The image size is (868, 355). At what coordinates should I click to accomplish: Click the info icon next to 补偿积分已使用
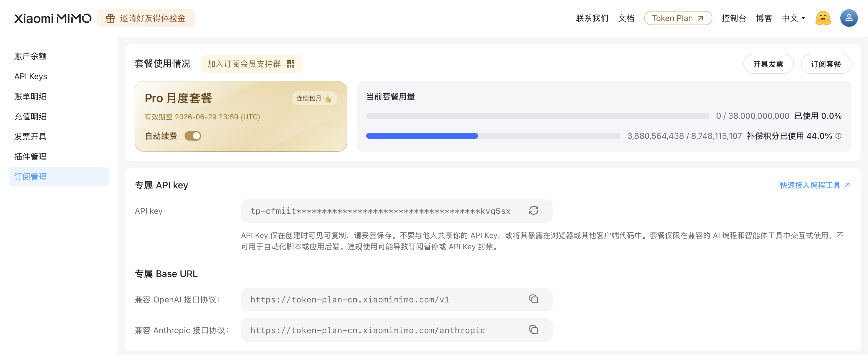click(x=838, y=136)
